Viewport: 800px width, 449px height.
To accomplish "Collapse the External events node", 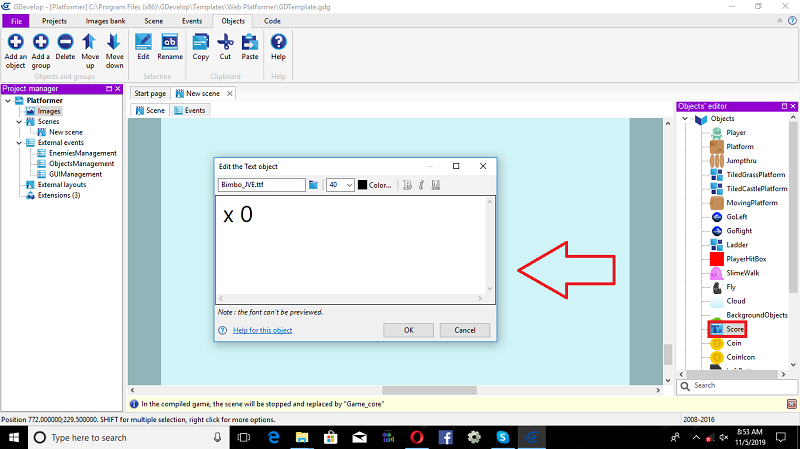I will click(19, 143).
